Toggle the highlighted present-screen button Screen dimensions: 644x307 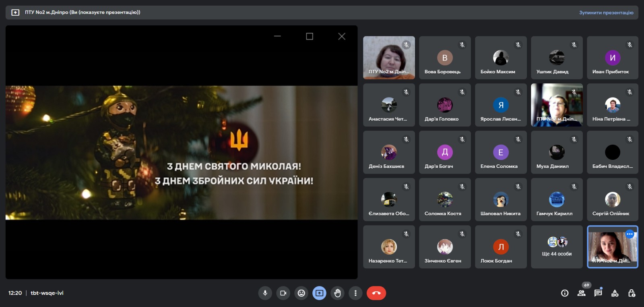(x=320, y=293)
